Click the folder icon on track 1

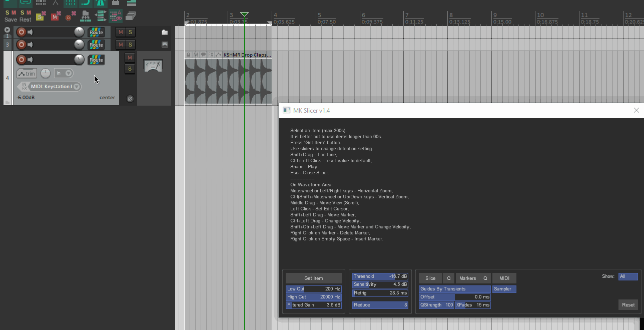pyautogui.click(x=165, y=32)
